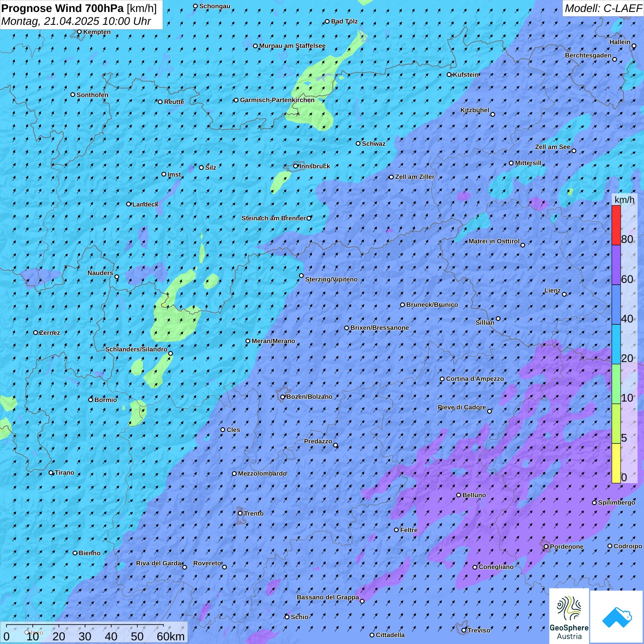Click the Kufstein label
The height and width of the screenshot is (644, 644).
tap(466, 75)
